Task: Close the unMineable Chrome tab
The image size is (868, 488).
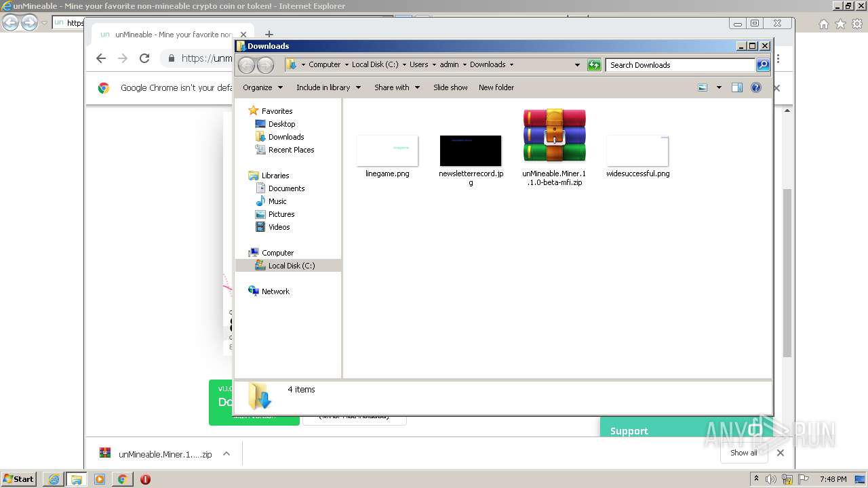Action: point(243,35)
